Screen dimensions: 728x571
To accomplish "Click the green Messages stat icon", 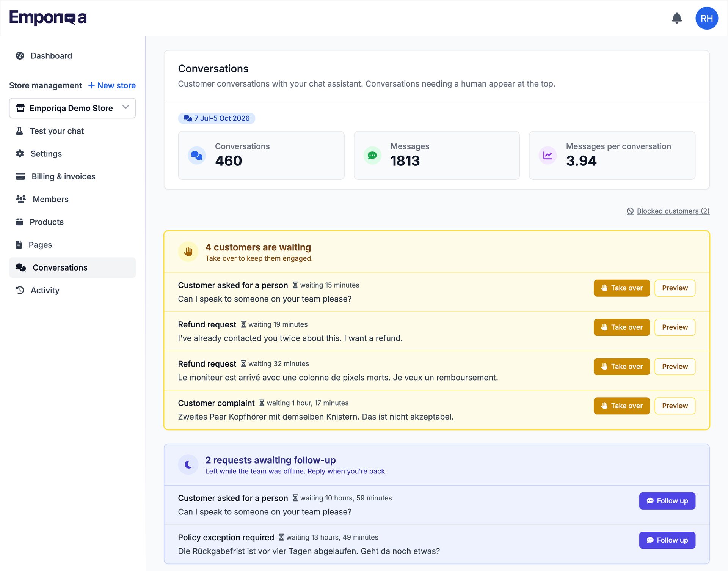I will click(x=372, y=156).
